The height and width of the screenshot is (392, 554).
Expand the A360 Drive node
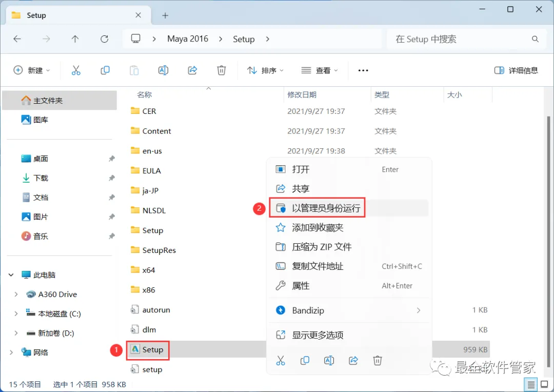click(16, 294)
